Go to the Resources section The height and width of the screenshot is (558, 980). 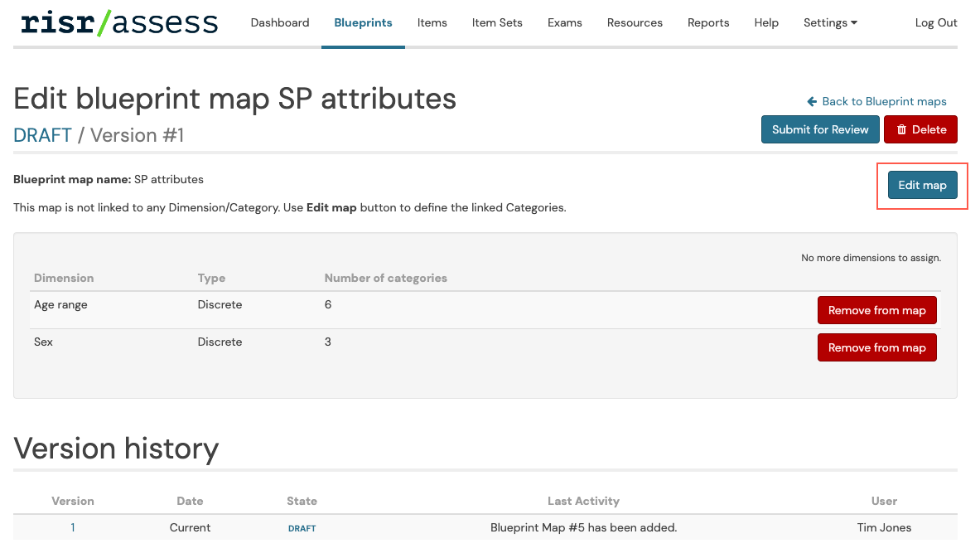click(x=635, y=23)
